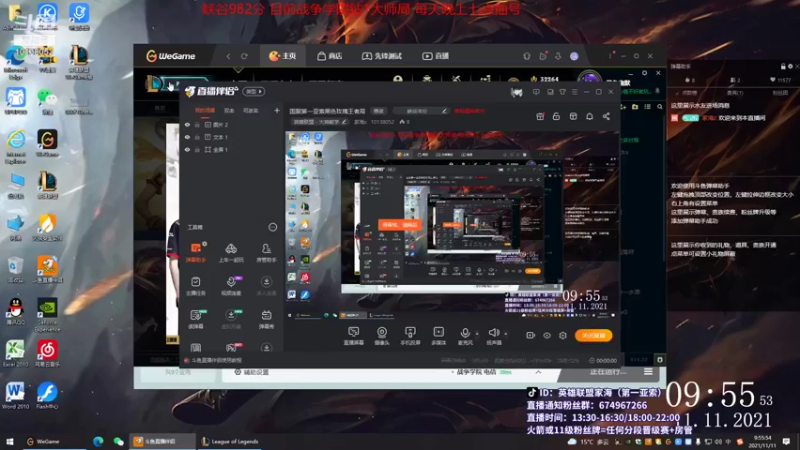Viewport: 800px width, 450px height.
Task: Go back in WeGame navigation
Action: 228,56
